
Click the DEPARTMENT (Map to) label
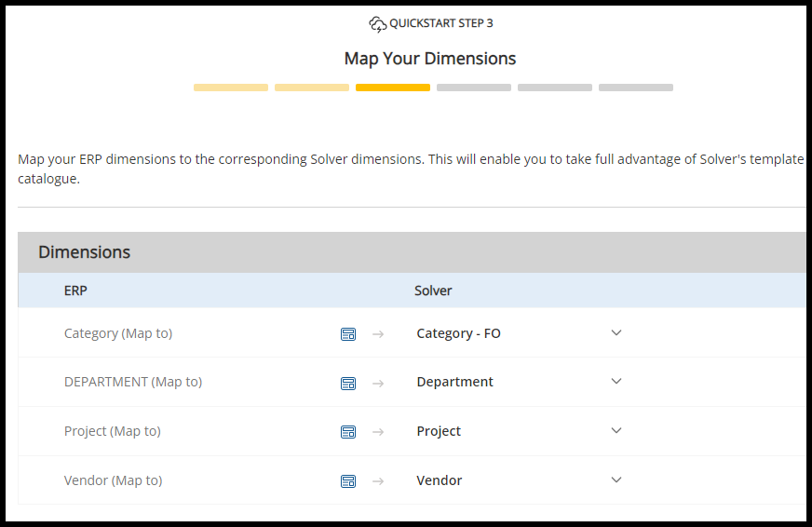pos(133,382)
